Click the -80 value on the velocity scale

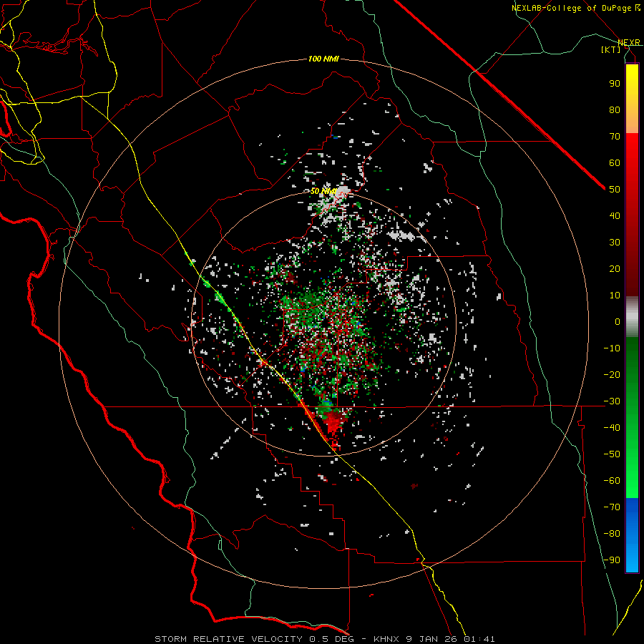click(x=612, y=534)
